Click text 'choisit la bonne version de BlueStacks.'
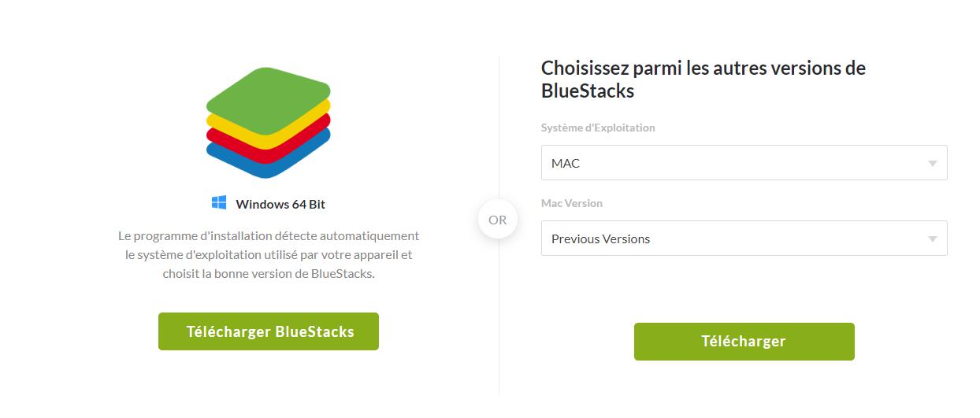Viewport: 980px width, 418px height. point(269,275)
